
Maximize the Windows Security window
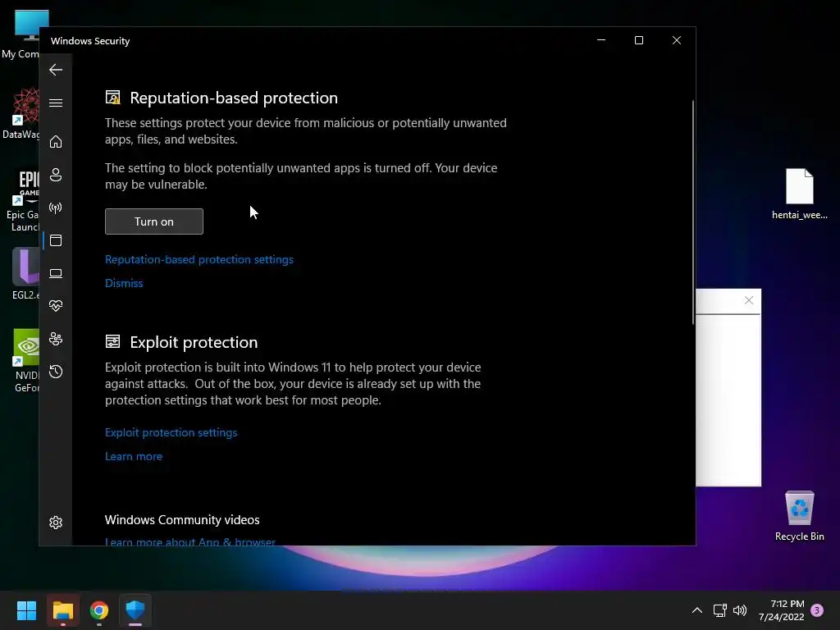click(x=638, y=40)
